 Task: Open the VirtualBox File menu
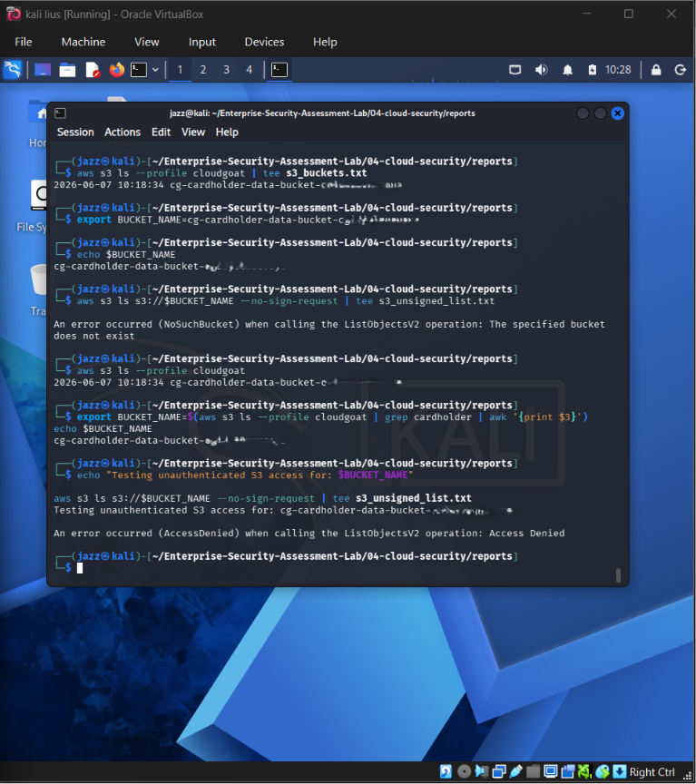click(x=24, y=42)
